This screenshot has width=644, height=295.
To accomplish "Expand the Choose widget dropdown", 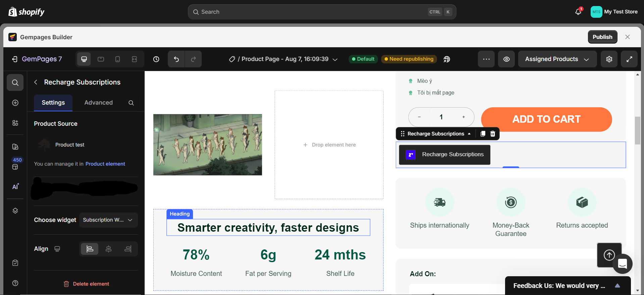I will click(x=108, y=220).
